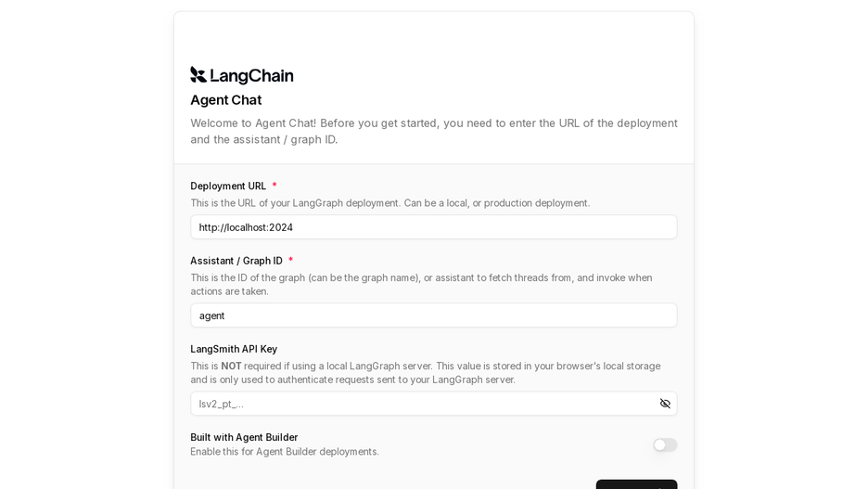Click the 'Welcome to Agent Chat!' description
Screen dimensions: 868x489
[433, 131]
